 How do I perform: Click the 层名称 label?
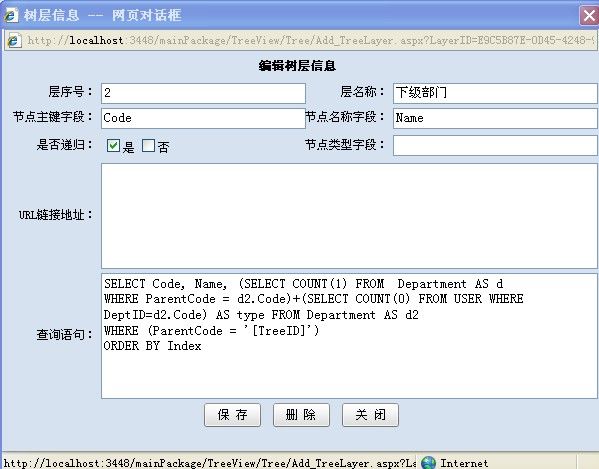tap(362, 92)
